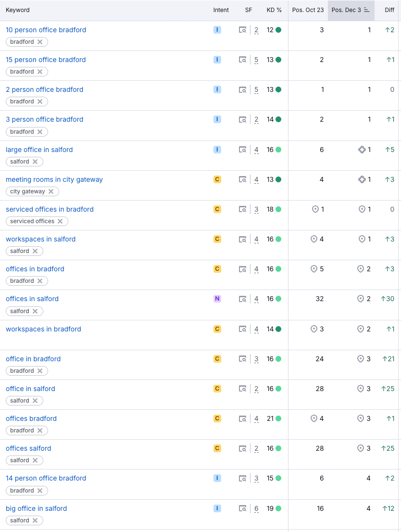Click SERP features icon for '10 person office bradford'
Image resolution: width=401 pixels, height=532 pixels.
click(x=243, y=30)
